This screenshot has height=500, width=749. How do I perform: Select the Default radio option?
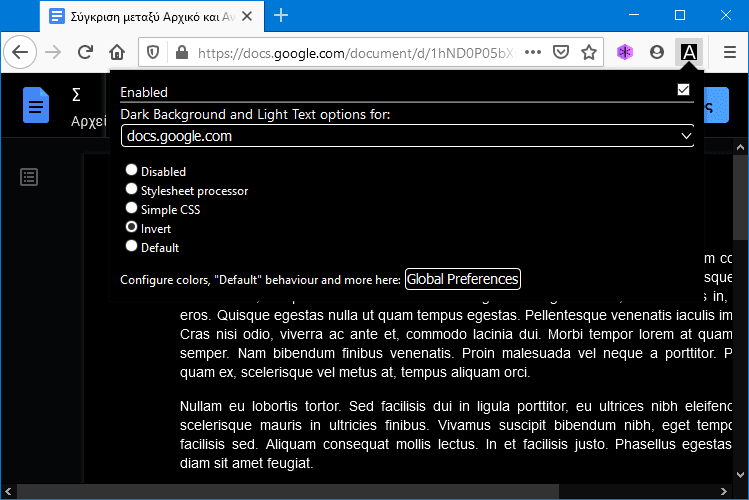131,245
